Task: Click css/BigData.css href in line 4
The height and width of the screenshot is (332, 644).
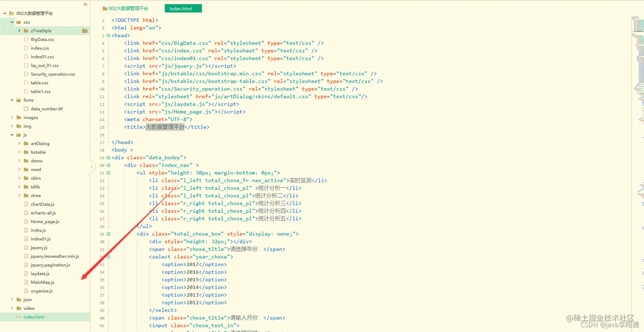Action: (x=184, y=43)
